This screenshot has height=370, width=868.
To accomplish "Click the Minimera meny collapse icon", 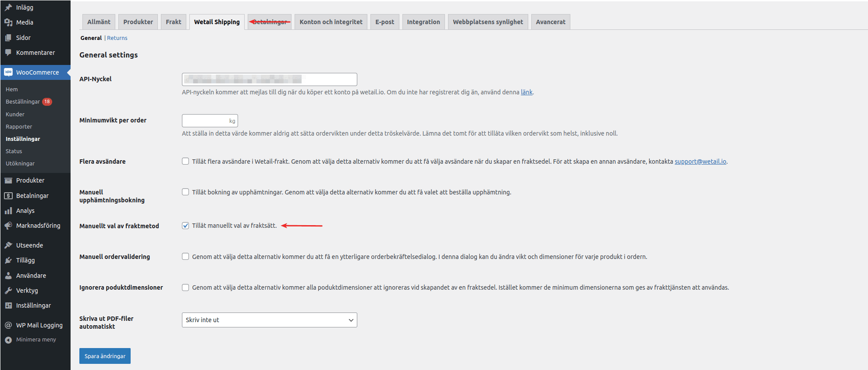I will point(8,340).
